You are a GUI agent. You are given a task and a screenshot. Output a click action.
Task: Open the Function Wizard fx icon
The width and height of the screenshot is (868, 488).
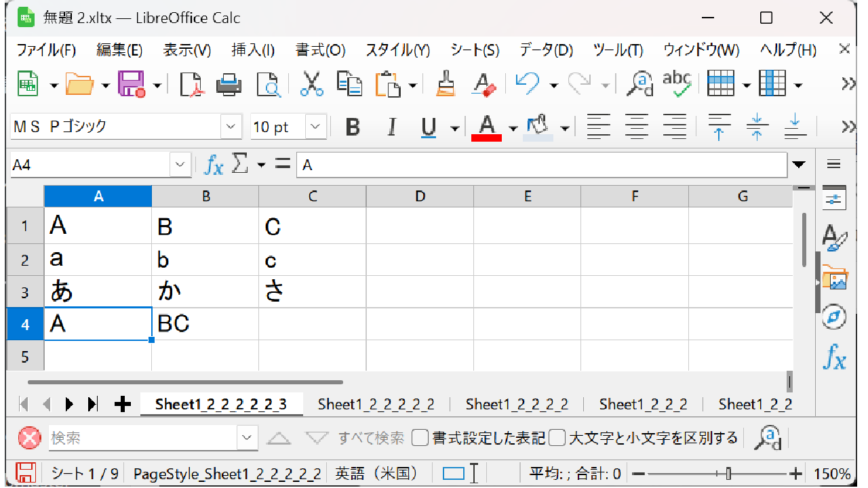214,165
